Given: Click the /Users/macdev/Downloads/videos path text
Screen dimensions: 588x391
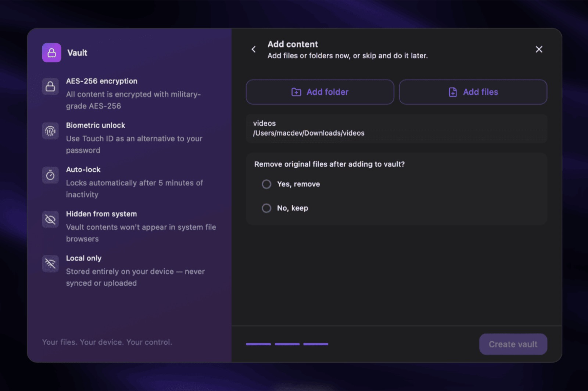Looking at the screenshot, I should (x=309, y=133).
